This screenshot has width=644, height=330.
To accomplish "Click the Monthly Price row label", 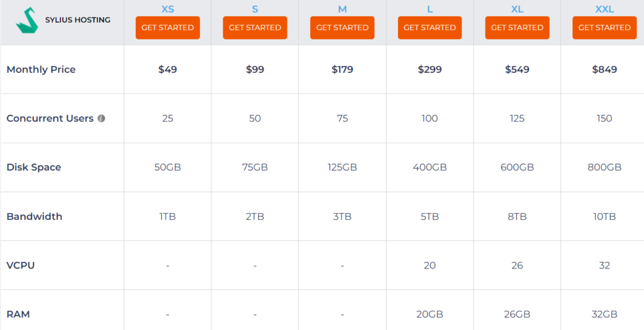I will click(41, 69).
